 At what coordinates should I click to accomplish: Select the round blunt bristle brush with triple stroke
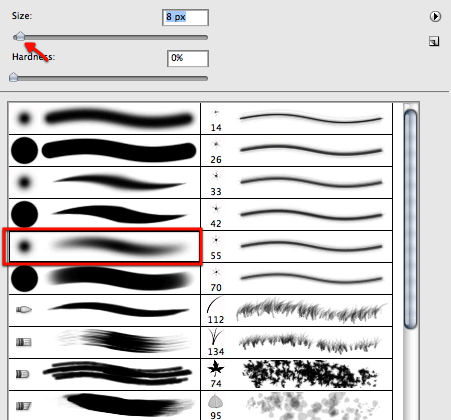coord(104,375)
